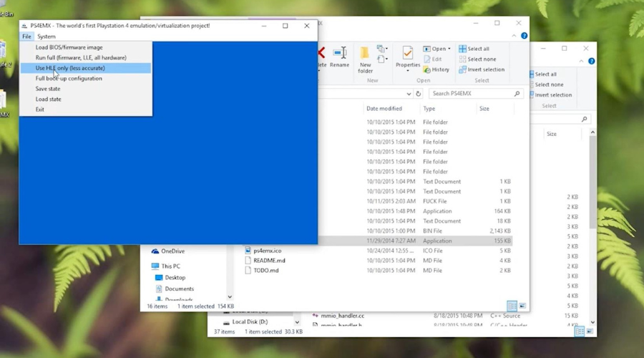Image resolution: width=644 pixels, height=358 pixels.
Task: Click the refresh icon beside address bar
Action: coord(418,94)
